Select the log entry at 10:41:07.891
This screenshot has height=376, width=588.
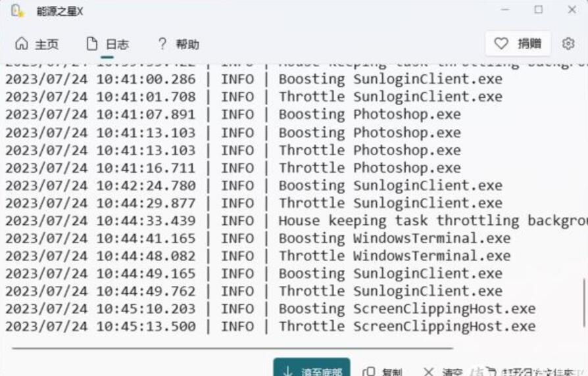(233, 114)
